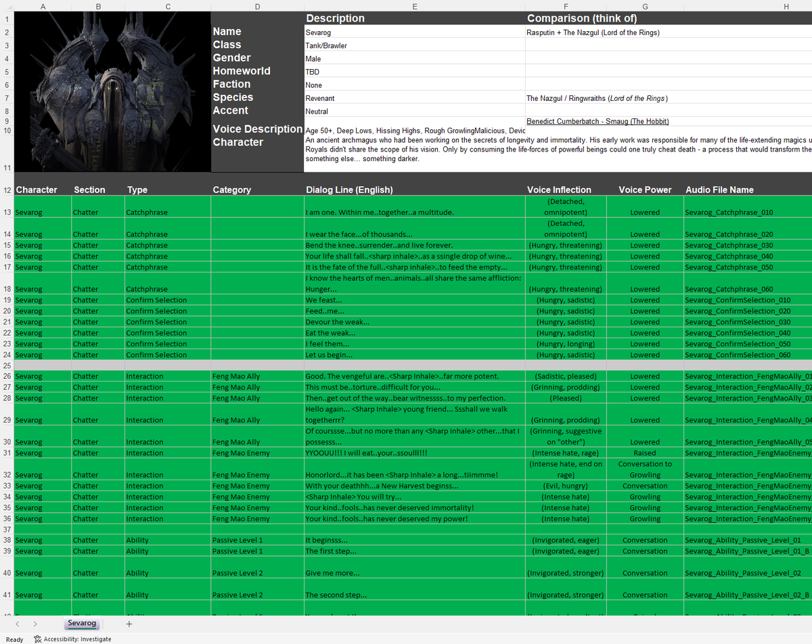The image size is (812, 644).
Task: Select column C header
Action: 168,5
